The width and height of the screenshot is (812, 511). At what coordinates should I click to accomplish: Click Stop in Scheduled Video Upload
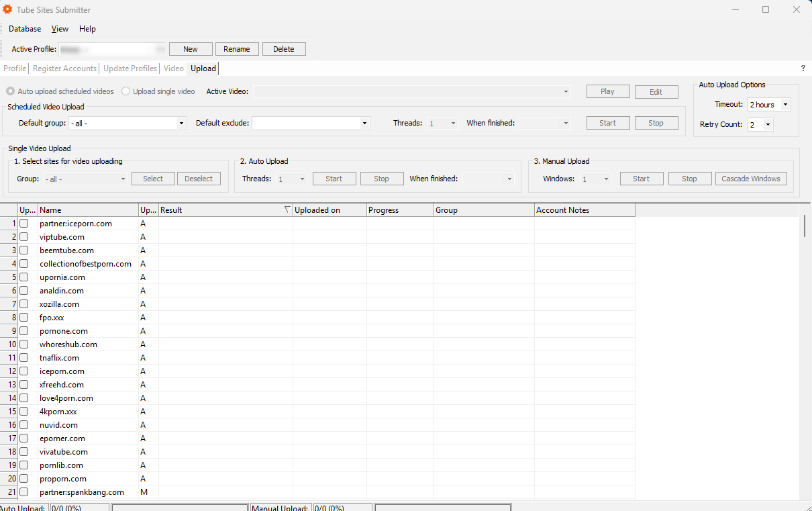[x=656, y=123]
